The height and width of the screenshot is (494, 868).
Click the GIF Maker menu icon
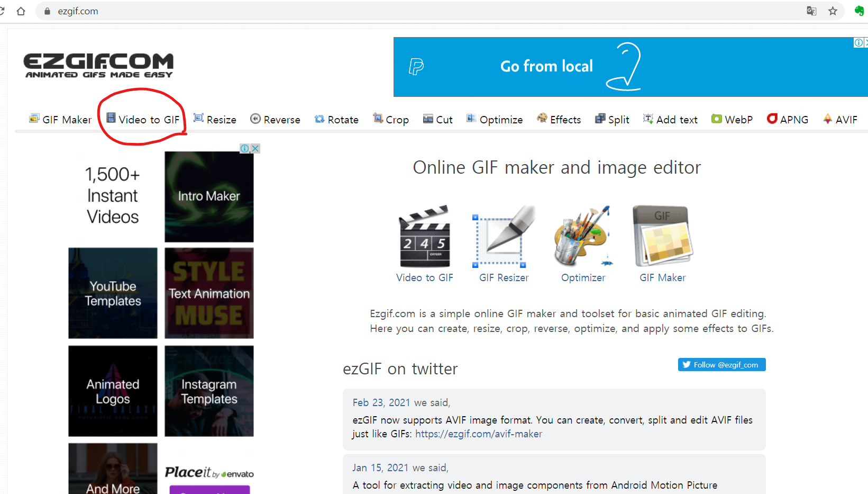pos(34,118)
